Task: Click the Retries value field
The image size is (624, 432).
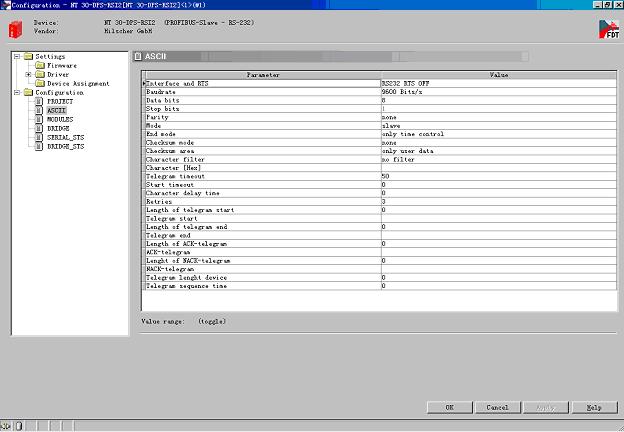Action: pos(499,201)
